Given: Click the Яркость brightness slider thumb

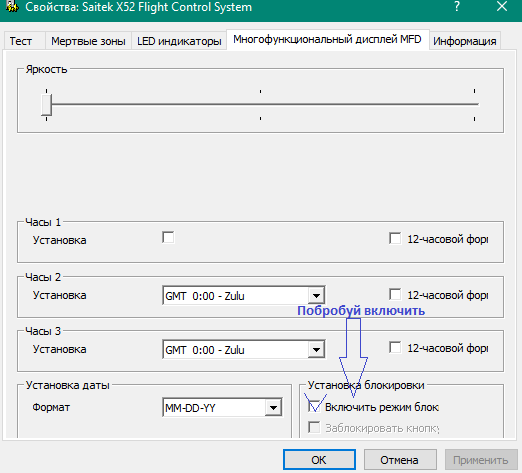Looking at the screenshot, I should click(x=46, y=105).
